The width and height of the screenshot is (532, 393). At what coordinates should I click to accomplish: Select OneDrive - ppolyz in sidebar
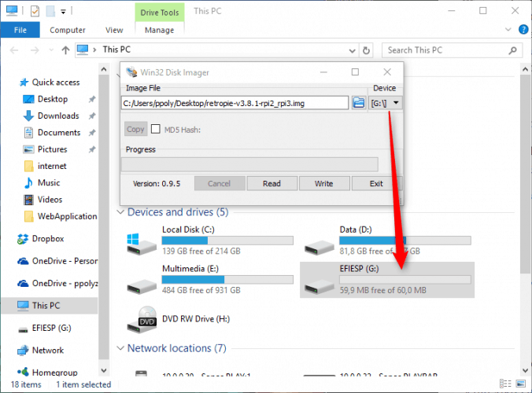click(65, 284)
